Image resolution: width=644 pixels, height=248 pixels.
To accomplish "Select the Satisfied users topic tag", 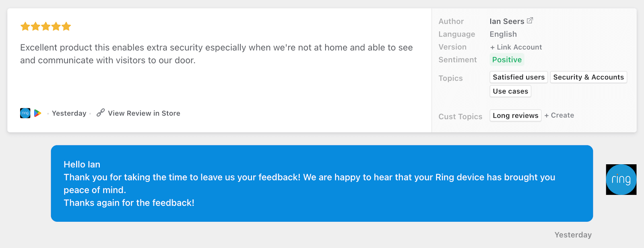I will click(x=518, y=77).
